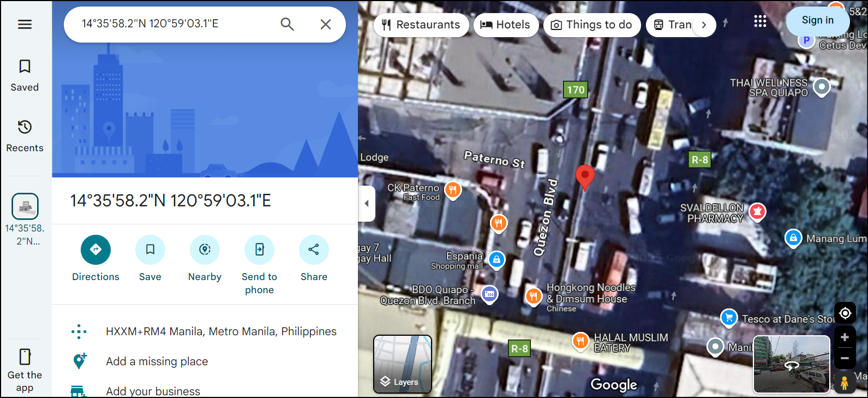Viewport: 868px width, 398px height.
Task: Filter map by Hotels
Action: pos(506,25)
